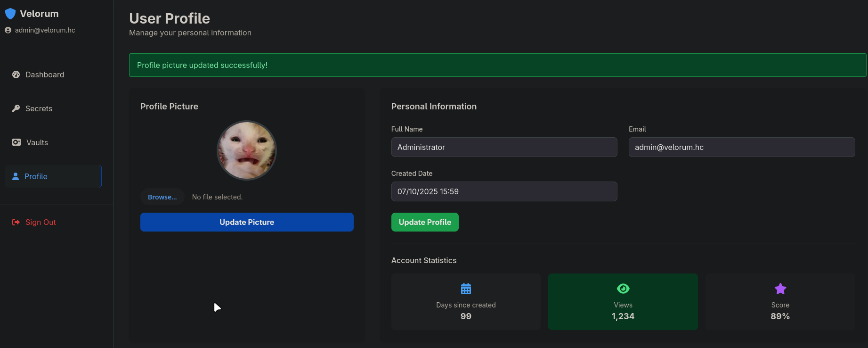Select the Created Date field
This screenshot has height=348, width=868.
click(x=504, y=191)
